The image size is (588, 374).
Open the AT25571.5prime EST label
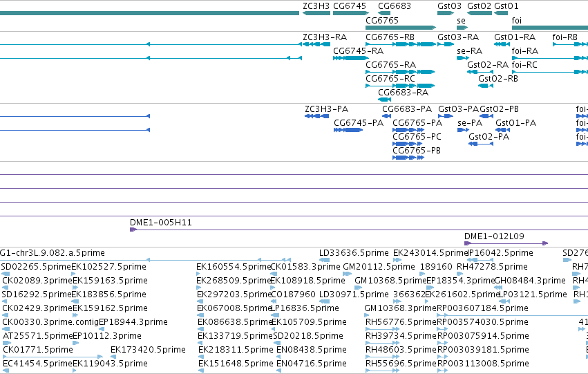pos(37,336)
